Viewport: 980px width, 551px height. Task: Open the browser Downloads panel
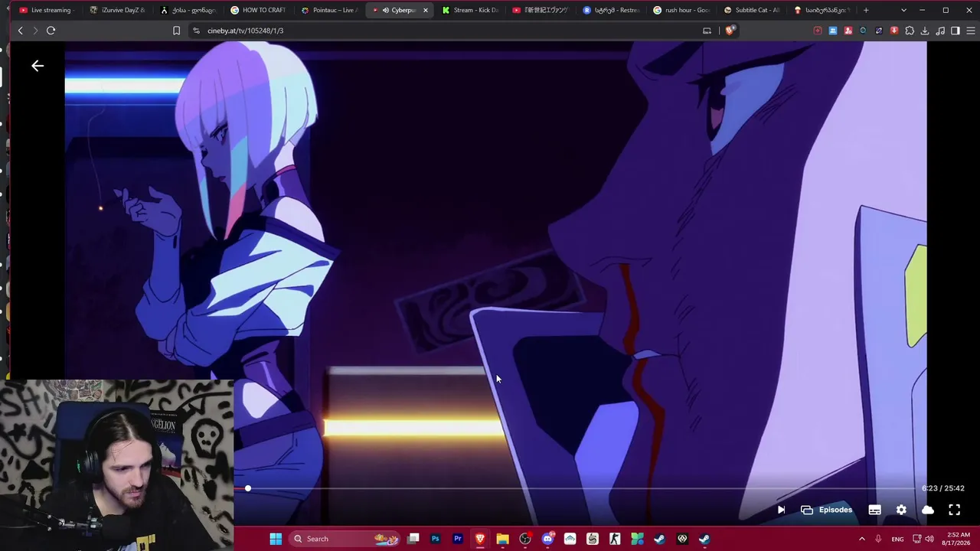pos(925,31)
